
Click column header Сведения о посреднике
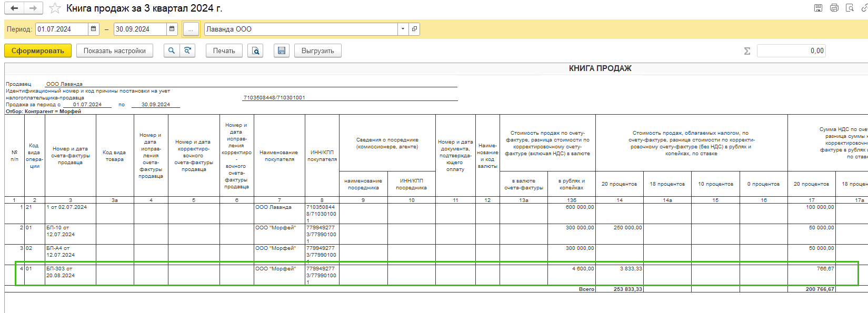click(387, 143)
